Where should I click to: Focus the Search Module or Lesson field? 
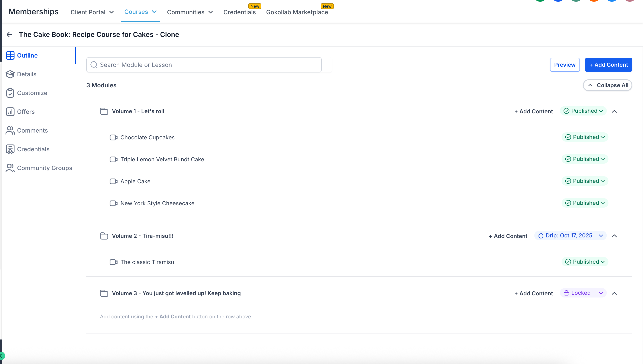[x=204, y=65]
